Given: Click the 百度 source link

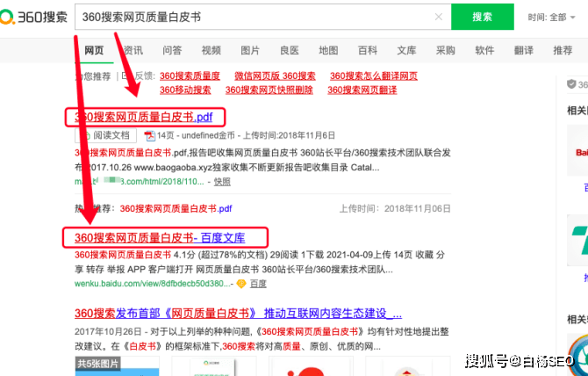Looking at the screenshot, I should (x=258, y=284).
